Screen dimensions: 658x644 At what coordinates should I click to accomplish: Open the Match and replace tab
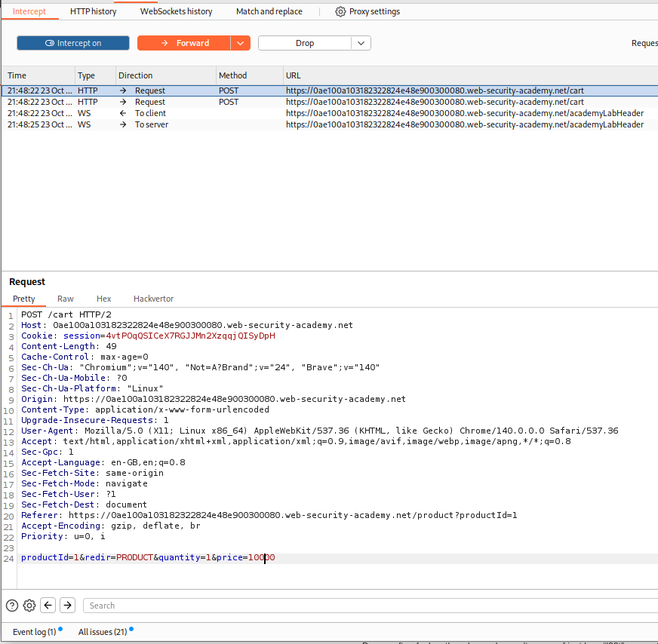269,11
